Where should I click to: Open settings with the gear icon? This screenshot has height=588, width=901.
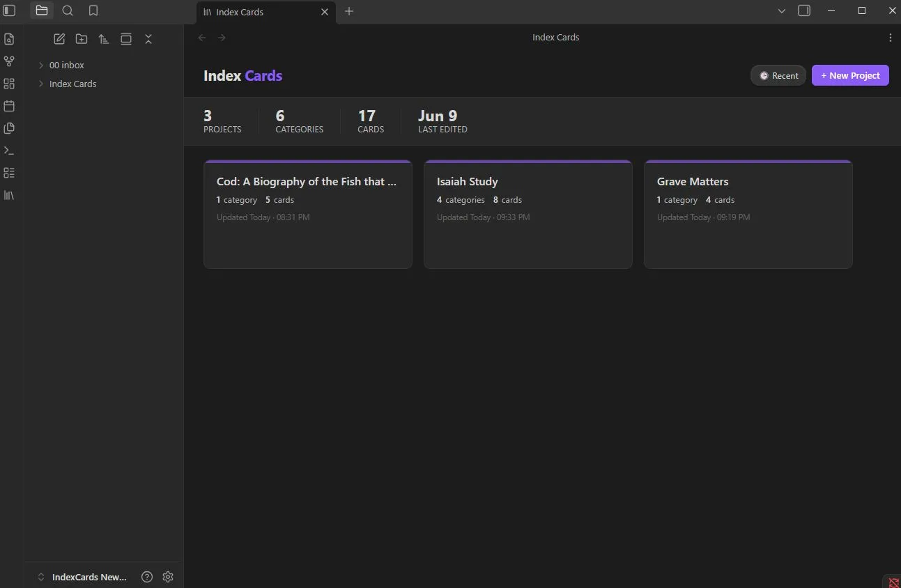pyautogui.click(x=168, y=577)
